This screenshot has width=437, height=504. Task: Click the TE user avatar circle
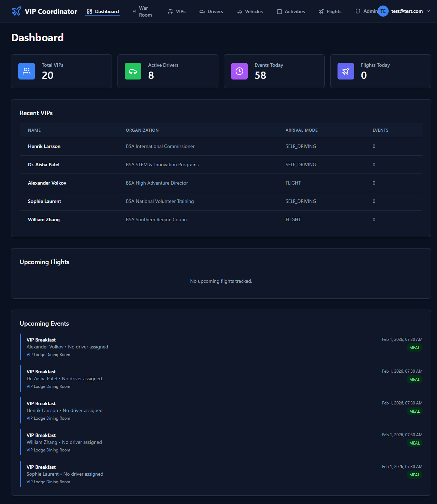pyautogui.click(x=383, y=11)
